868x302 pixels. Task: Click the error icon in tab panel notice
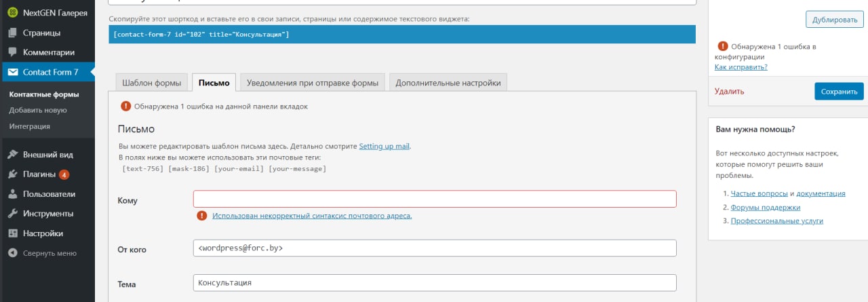pyautogui.click(x=125, y=106)
